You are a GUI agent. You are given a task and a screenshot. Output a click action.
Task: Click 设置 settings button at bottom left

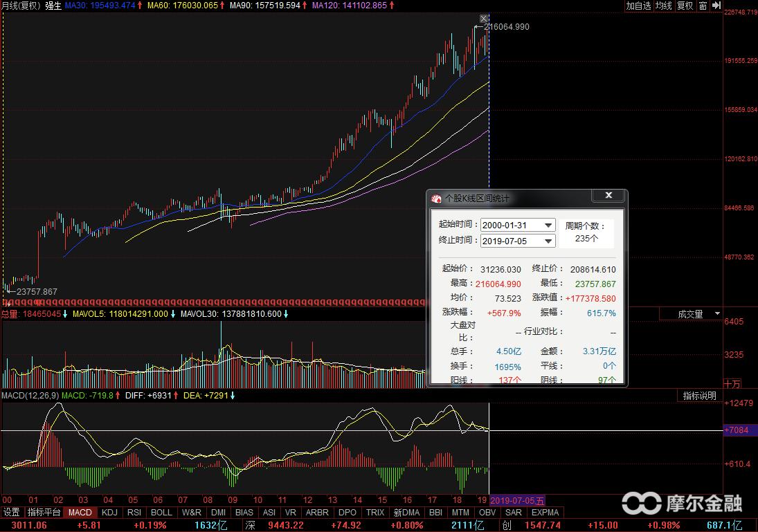pos(11,513)
